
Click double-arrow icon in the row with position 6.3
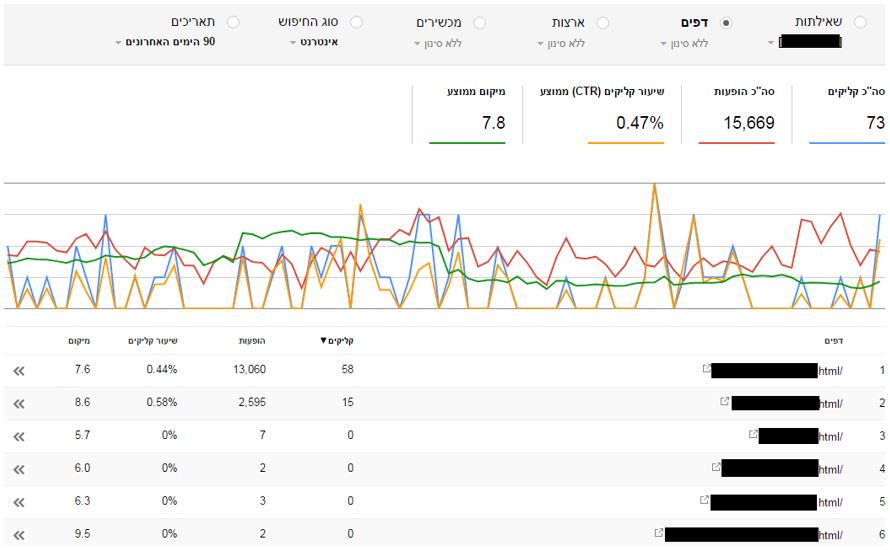[19, 501]
